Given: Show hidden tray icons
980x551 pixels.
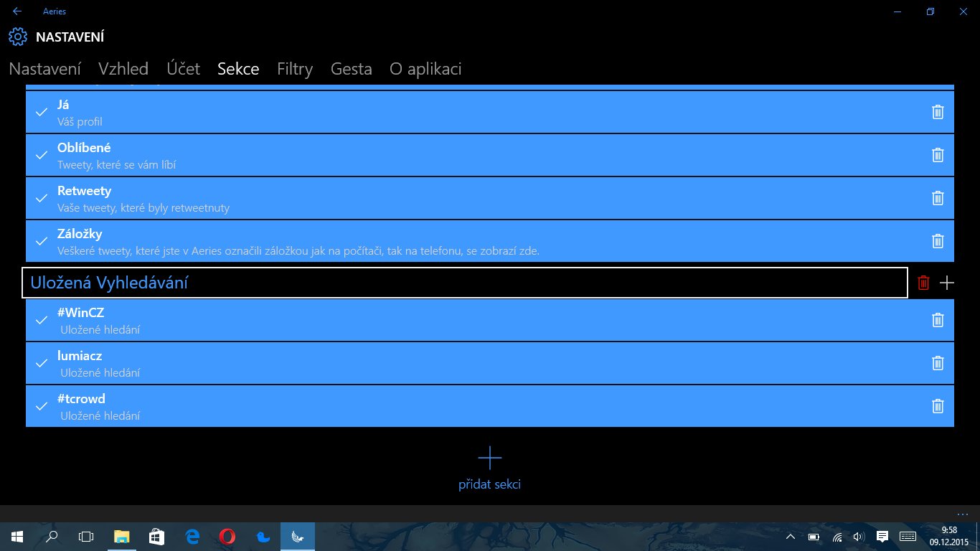Looking at the screenshot, I should 791,537.
